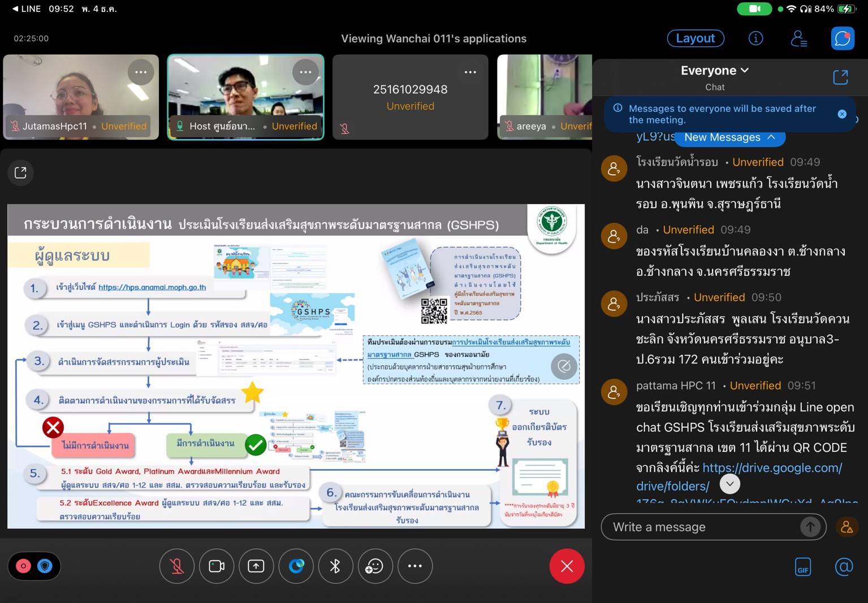Open reactions emoji button
Viewport: 868px width, 603px height.
point(375,566)
